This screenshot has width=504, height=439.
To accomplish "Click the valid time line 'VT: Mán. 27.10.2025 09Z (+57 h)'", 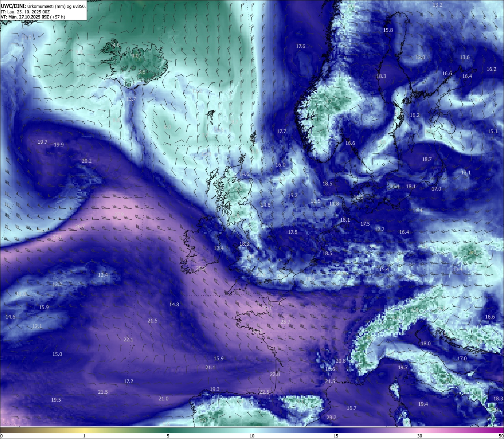I will tap(33, 17).
